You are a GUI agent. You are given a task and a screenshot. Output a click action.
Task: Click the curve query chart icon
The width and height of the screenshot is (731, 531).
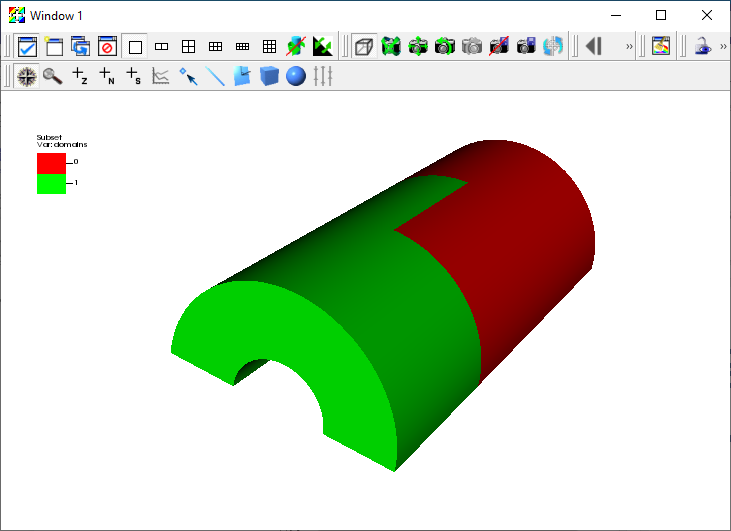[x=160, y=76]
